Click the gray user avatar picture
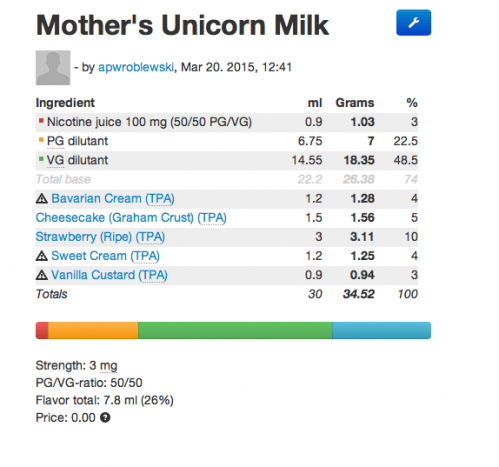 [53, 68]
